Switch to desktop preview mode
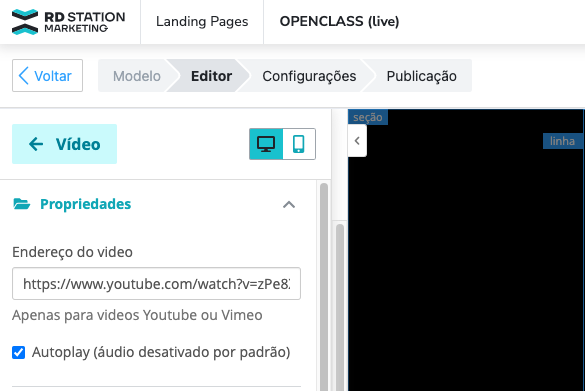 pos(266,144)
